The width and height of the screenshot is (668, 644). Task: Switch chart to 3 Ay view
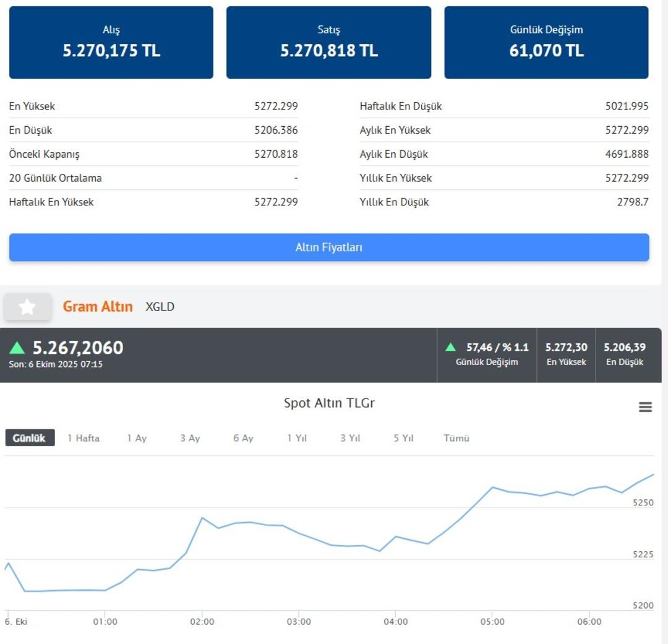pyautogui.click(x=190, y=438)
